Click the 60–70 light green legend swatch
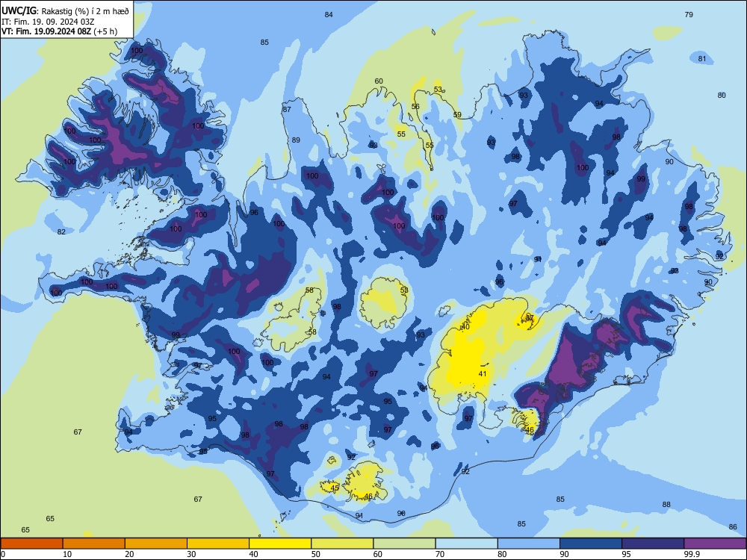The image size is (747, 560). click(404, 544)
